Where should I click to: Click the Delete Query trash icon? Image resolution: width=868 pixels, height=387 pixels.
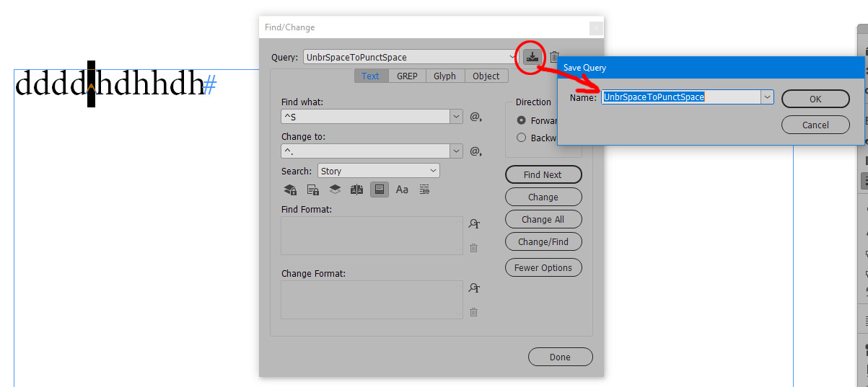[x=554, y=57]
